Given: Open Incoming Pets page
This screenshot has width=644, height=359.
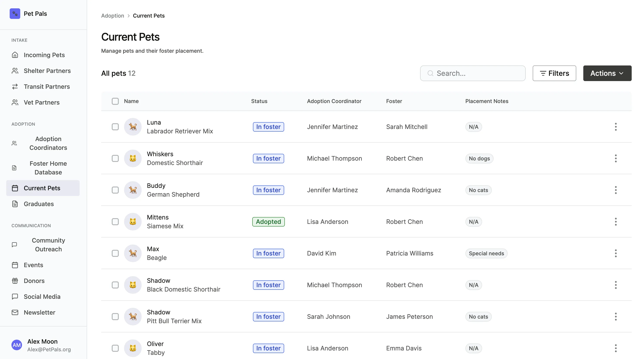Looking at the screenshot, I should (x=43, y=55).
